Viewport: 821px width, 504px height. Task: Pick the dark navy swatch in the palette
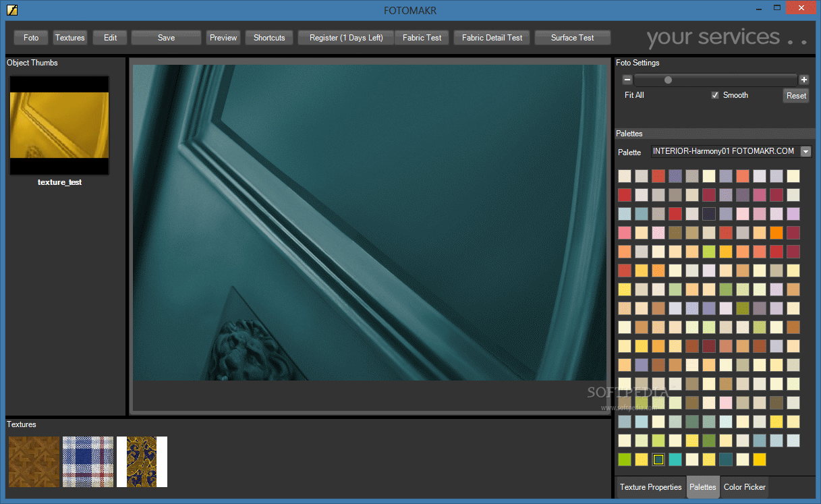click(709, 214)
